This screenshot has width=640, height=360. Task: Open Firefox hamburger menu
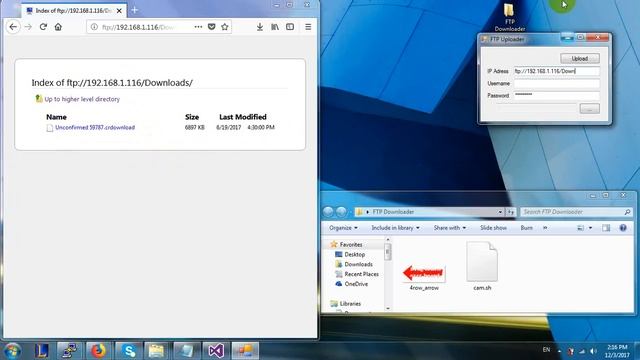click(x=308, y=27)
